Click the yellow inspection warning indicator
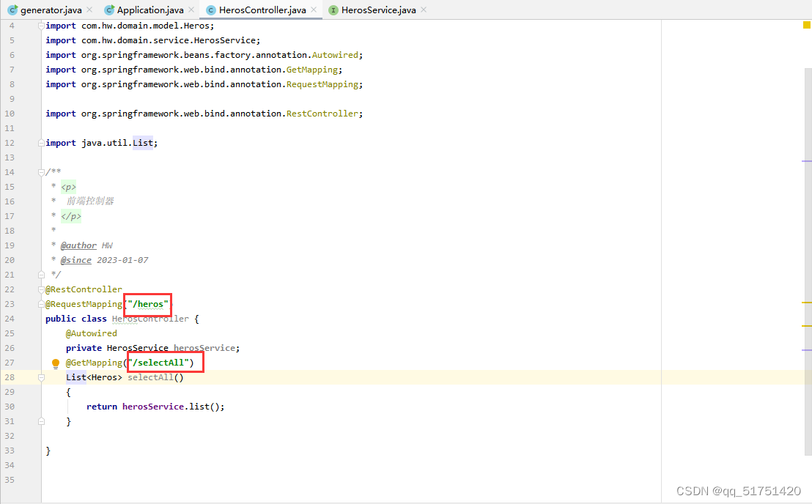812x504 pixels. [806, 25]
